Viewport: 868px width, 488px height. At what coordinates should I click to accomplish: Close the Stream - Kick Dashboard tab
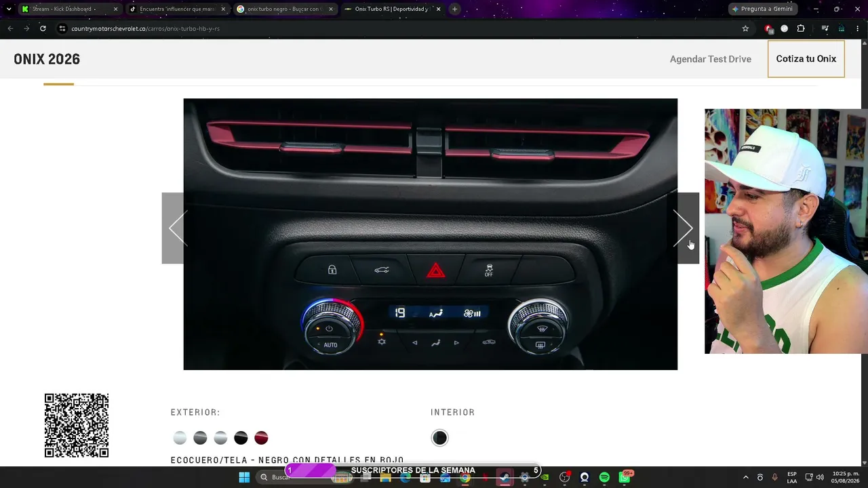pos(115,9)
